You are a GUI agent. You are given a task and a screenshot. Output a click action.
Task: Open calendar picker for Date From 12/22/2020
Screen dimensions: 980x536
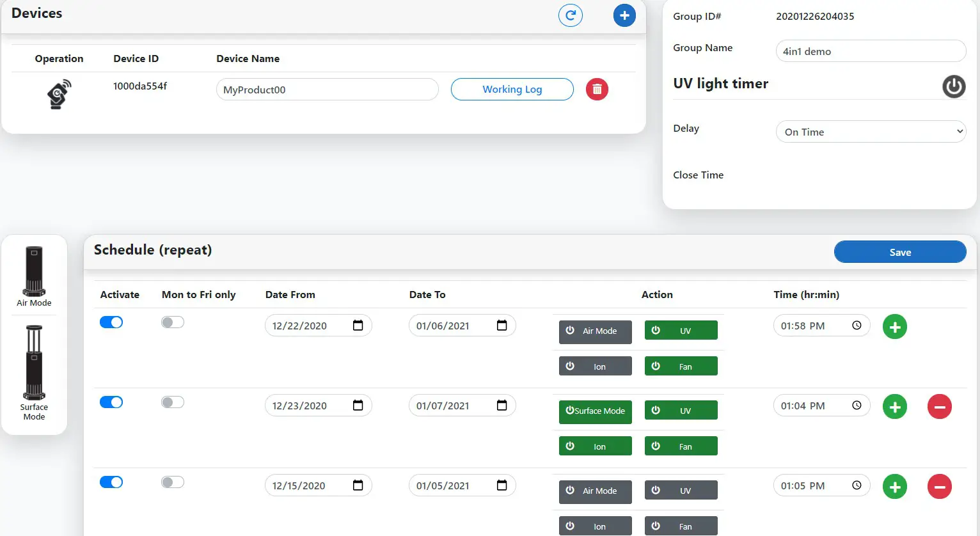(x=358, y=326)
